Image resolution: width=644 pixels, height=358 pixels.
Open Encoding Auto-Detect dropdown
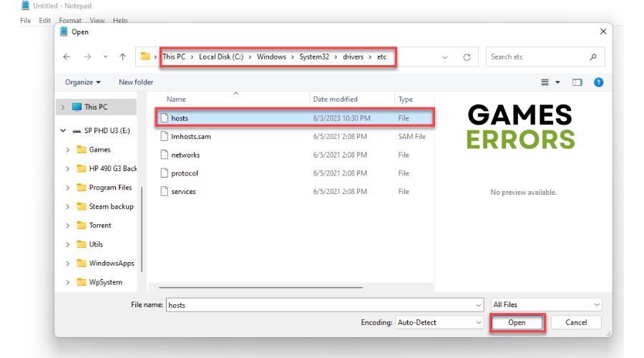coord(439,323)
